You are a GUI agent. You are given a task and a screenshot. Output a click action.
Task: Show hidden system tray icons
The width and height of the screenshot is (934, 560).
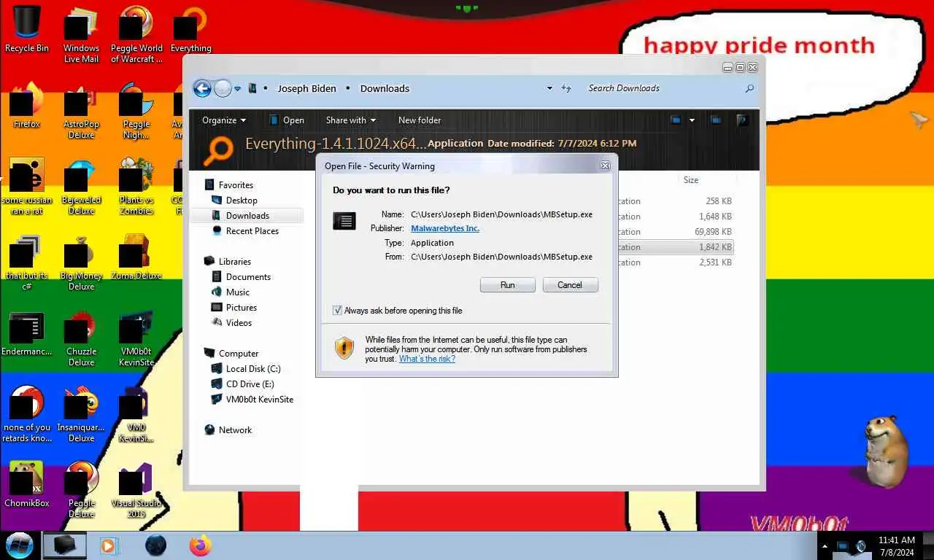click(825, 546)
